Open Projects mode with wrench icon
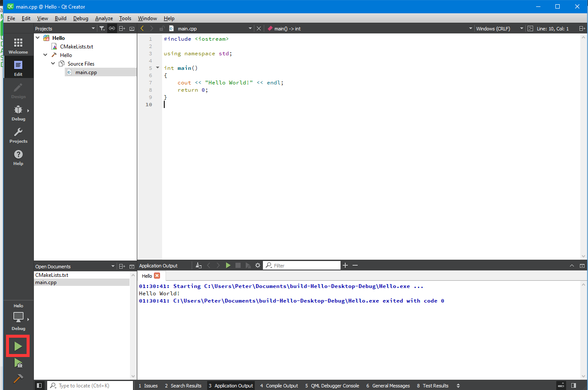 (x=18, y=135)
